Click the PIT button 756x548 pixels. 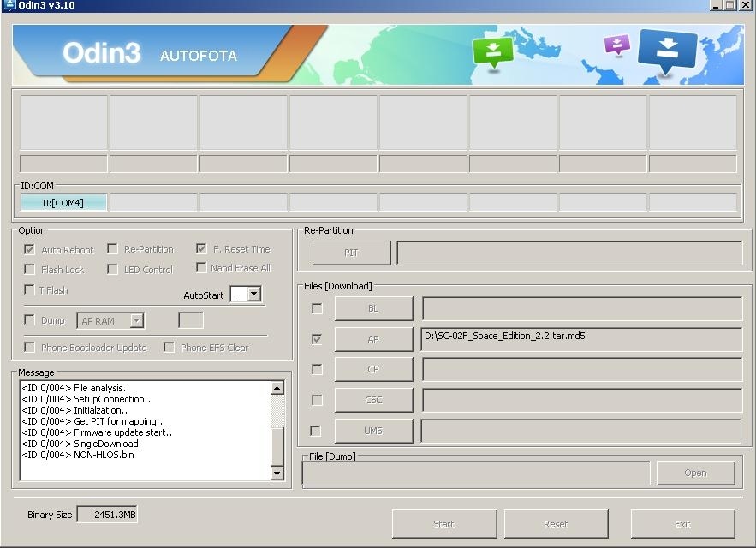[352, 253]
